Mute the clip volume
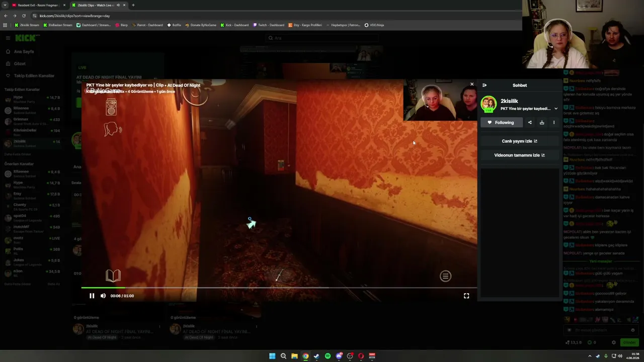This screenshot has width=644, height=362. point(103,296)
